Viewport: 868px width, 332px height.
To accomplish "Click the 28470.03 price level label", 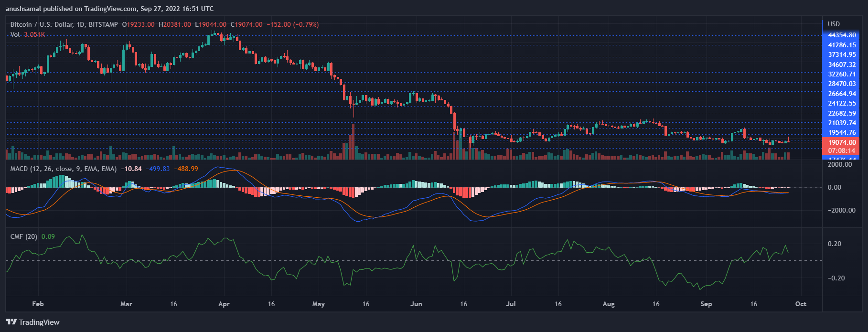I will [842, 84].
